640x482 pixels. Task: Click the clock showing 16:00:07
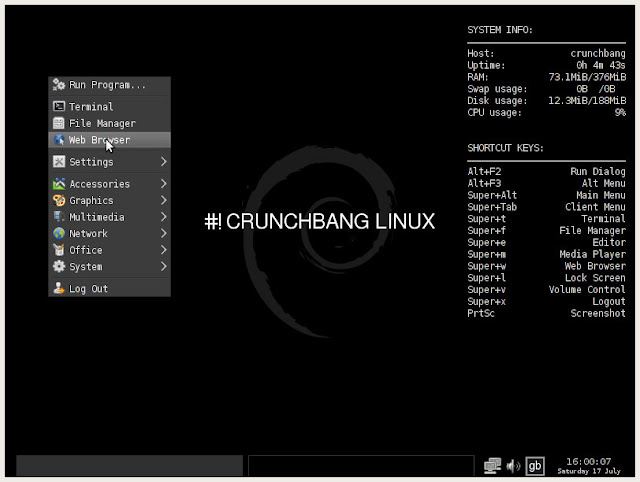click(589, 462)
